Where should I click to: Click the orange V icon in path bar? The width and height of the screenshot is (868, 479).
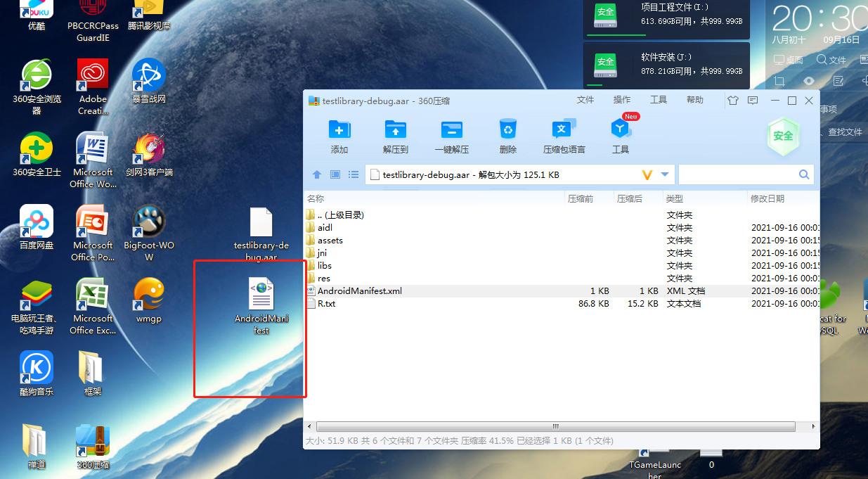pos(647,174)
